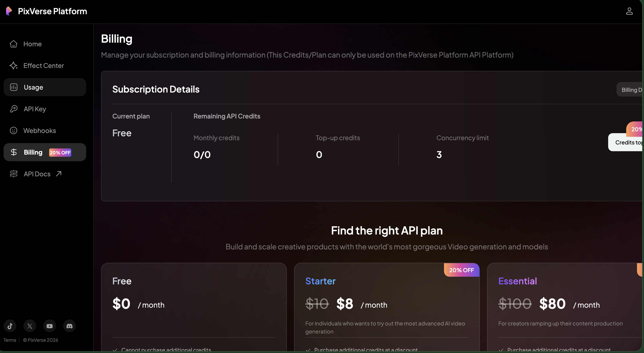Screen dimensions: 644x353
Task: Click the API Key key icon
Action: point(14,109)
